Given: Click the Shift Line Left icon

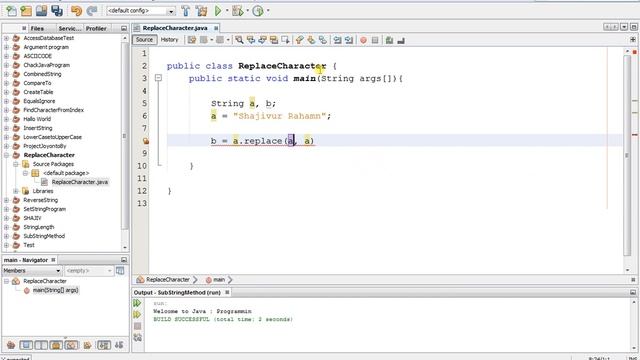Looking at the screenshot, I should 337,40.
